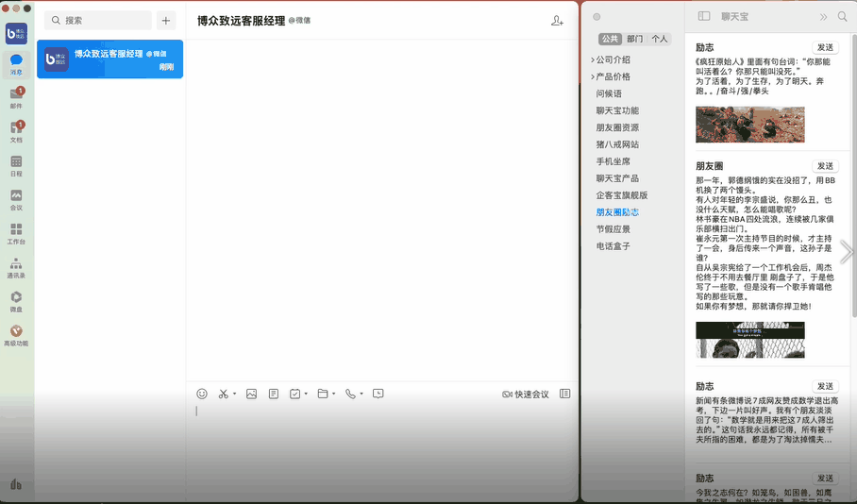The height and width of the screenshot is (504, 857).
Task: Open the phone call dropdown arrow
Action: 361,395
